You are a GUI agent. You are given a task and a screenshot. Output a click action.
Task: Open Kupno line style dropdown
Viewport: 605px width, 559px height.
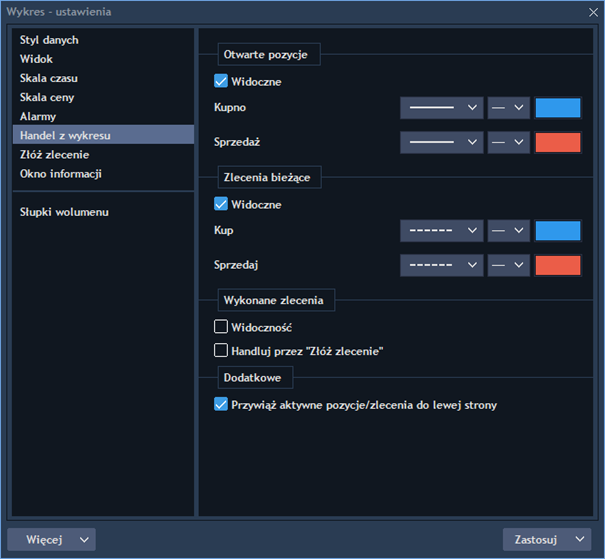(441, 108)
